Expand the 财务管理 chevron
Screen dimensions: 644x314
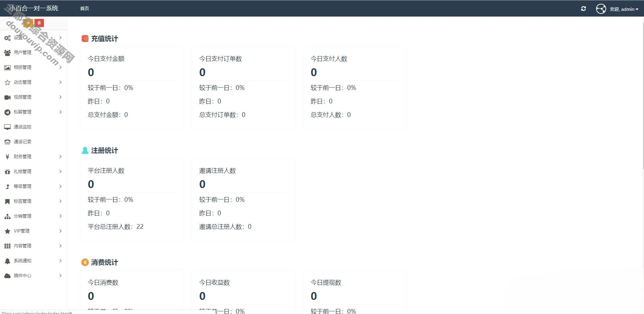pyautogui.click(x=60, y=156)
